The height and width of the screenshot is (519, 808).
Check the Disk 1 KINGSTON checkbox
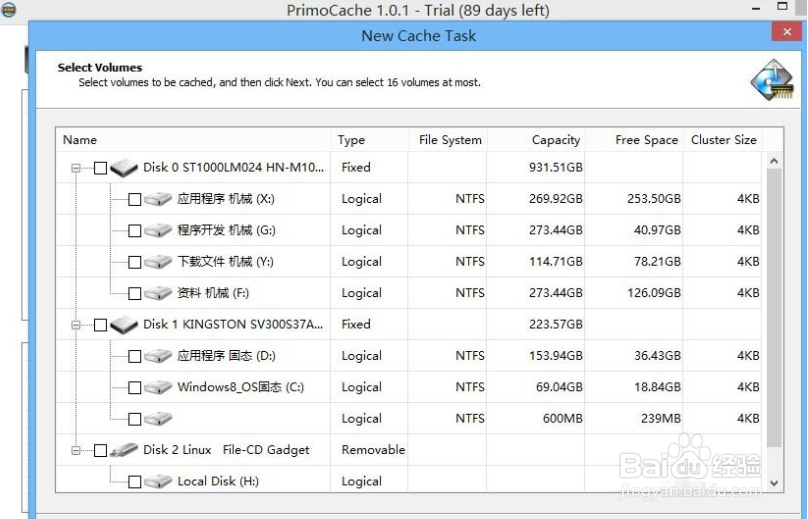click(100, 325)
